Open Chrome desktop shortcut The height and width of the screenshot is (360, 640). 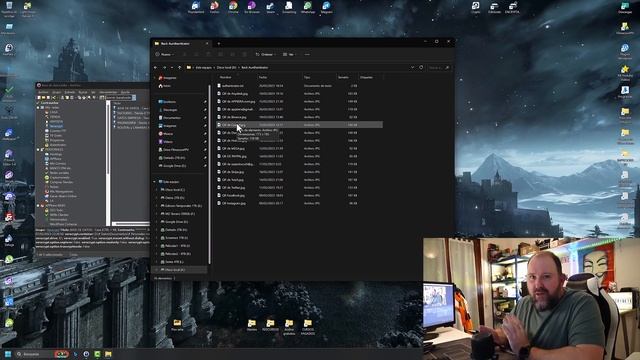coord(233,7)
